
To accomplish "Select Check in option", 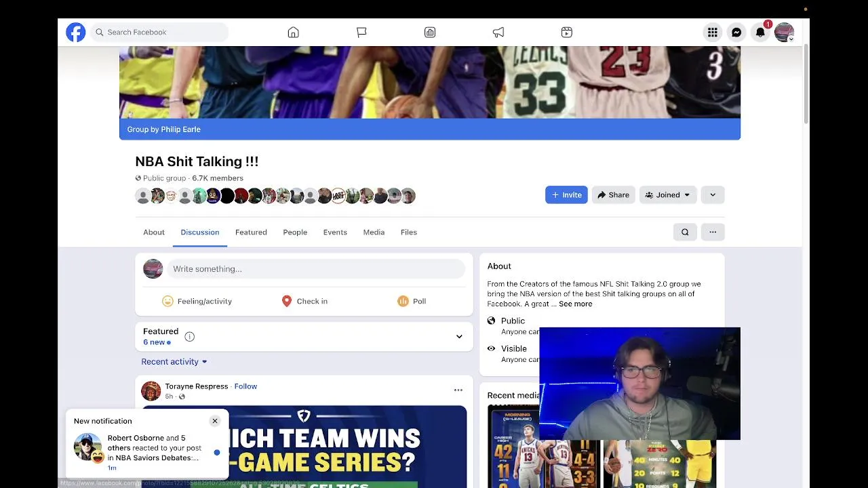I will [304, 301].
